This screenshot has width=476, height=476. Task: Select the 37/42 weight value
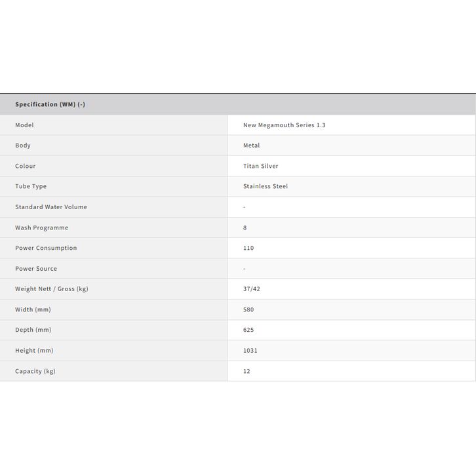252,289
